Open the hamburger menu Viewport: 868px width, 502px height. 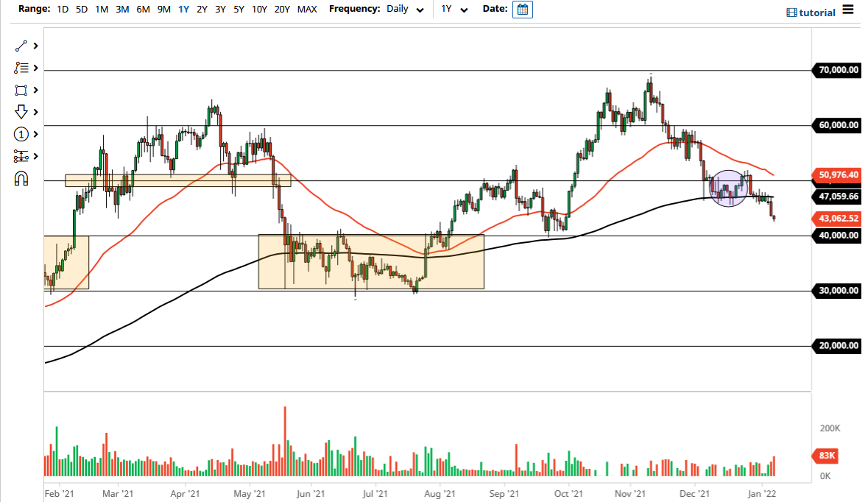[x=848, y=12]
